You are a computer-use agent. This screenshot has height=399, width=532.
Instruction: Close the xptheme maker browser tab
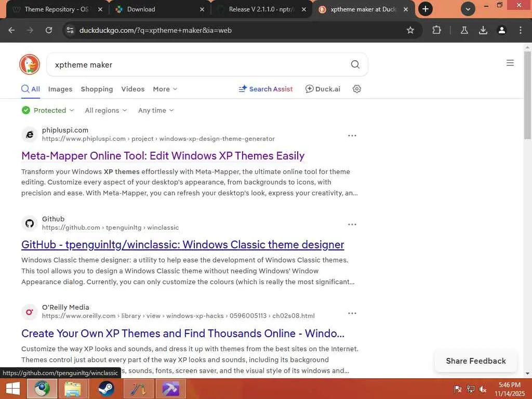click(x=405, y=9)
